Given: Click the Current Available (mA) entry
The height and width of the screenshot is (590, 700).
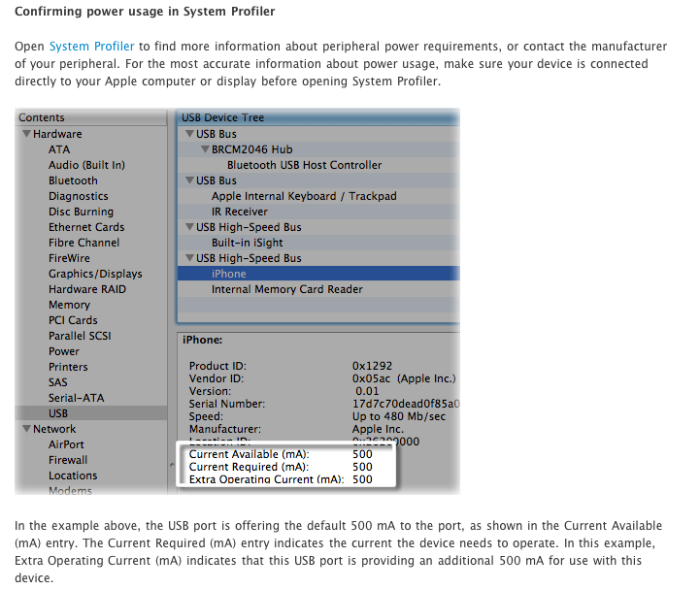Looking at the screenshot, I should 281,454.
